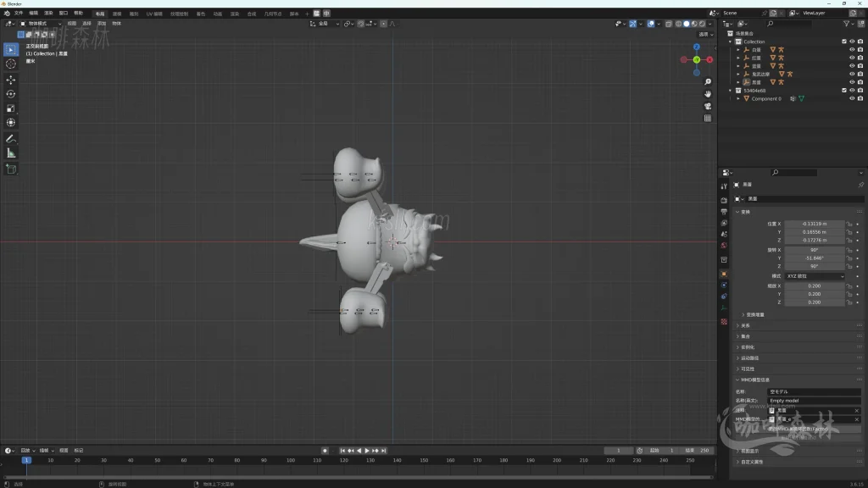Screen dimensions: 868x488
Task: Hide the Component 0 object via eye icon
Action: coord(852,98)
